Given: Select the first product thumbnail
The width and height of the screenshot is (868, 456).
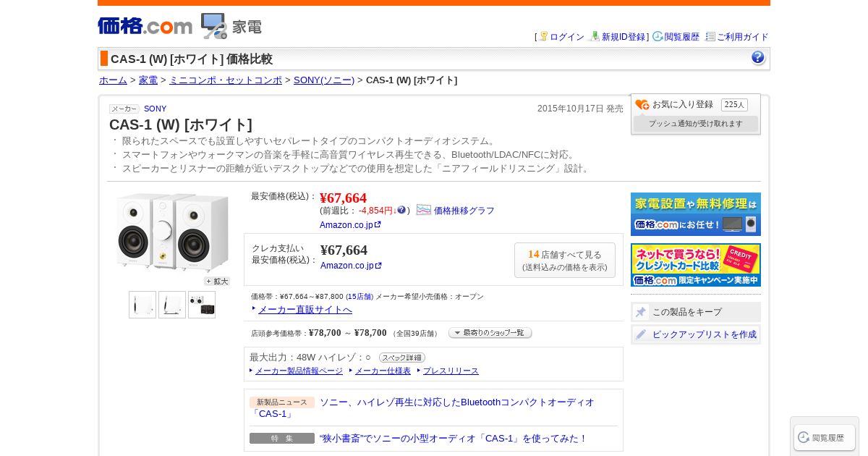Looking at the screenshot, I should click(142, 305).
